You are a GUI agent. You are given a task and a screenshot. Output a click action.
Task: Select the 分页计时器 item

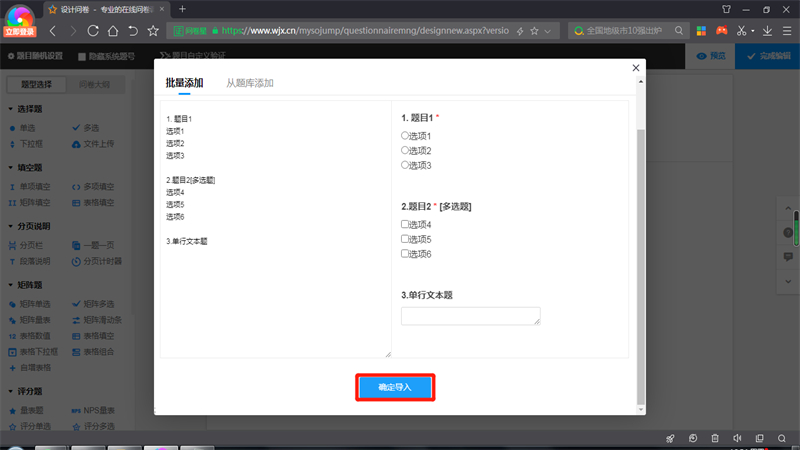(97, 261)
